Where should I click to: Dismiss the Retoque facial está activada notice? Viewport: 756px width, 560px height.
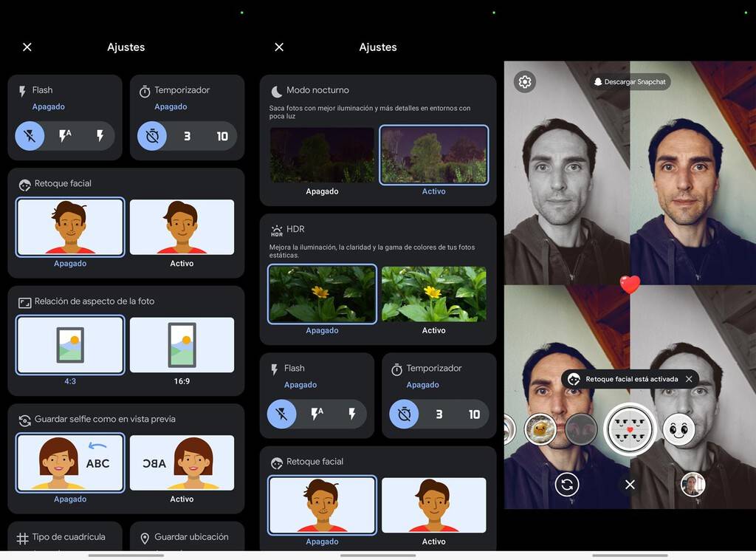click(x=689, y=379)
